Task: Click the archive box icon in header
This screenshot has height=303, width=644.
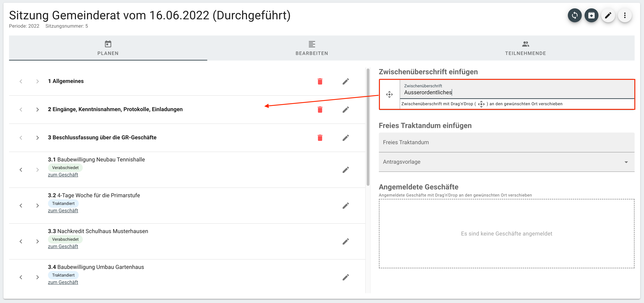Action: pyautogui.click(x=591, y=15)
